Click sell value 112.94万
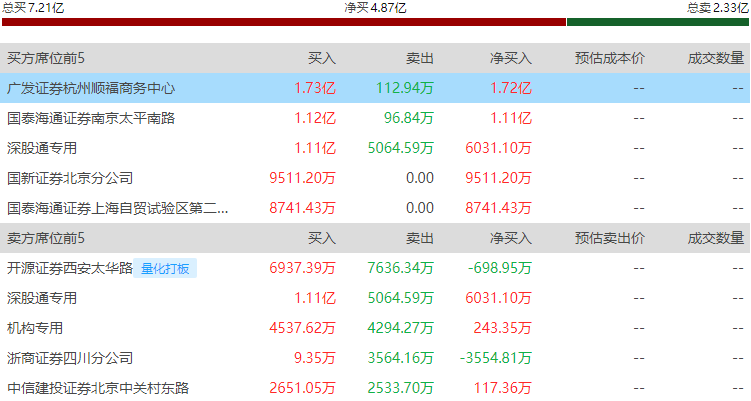 pos(405,88)
